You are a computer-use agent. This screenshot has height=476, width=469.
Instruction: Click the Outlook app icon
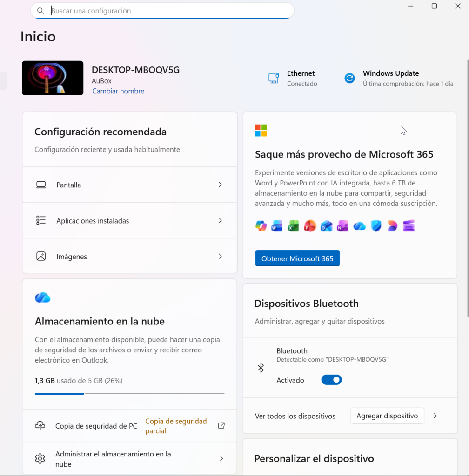(326, 226)
